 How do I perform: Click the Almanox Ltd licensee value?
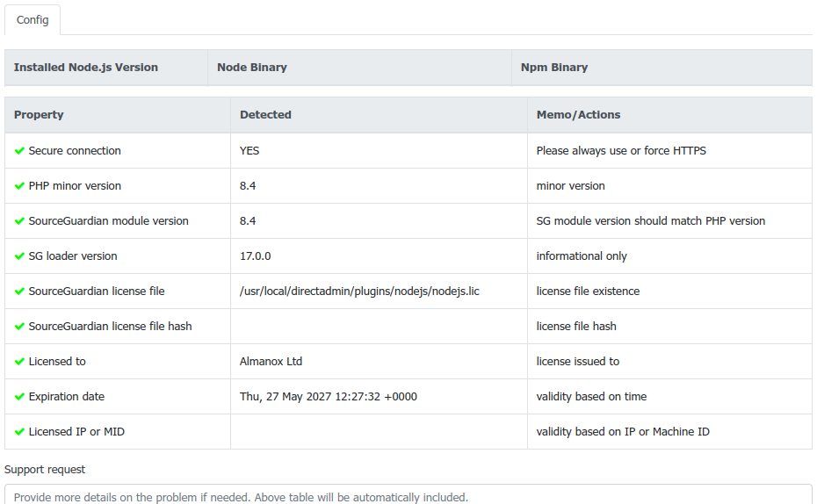coord(271,362)
